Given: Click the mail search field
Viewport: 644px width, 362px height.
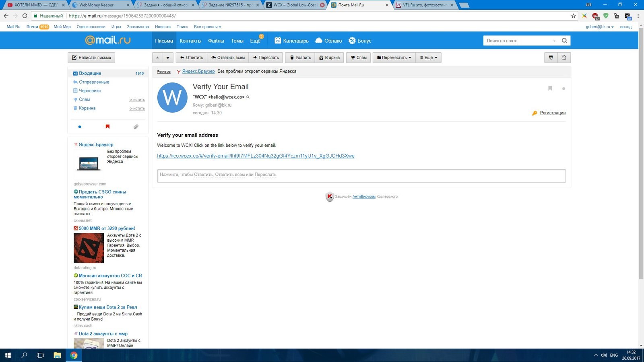Looking at the screenshot, I should click(x=517, y=41).
